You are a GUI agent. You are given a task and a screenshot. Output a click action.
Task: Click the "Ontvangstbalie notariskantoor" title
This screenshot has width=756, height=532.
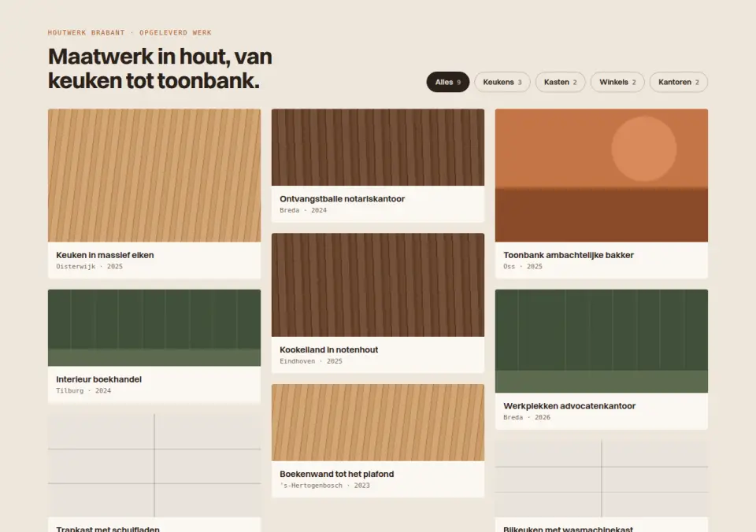[x=343, y=198]
